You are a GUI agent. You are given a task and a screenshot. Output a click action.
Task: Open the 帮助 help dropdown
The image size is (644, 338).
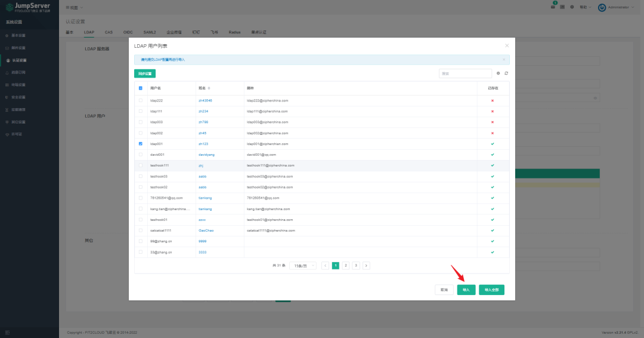tap(586, 7)
